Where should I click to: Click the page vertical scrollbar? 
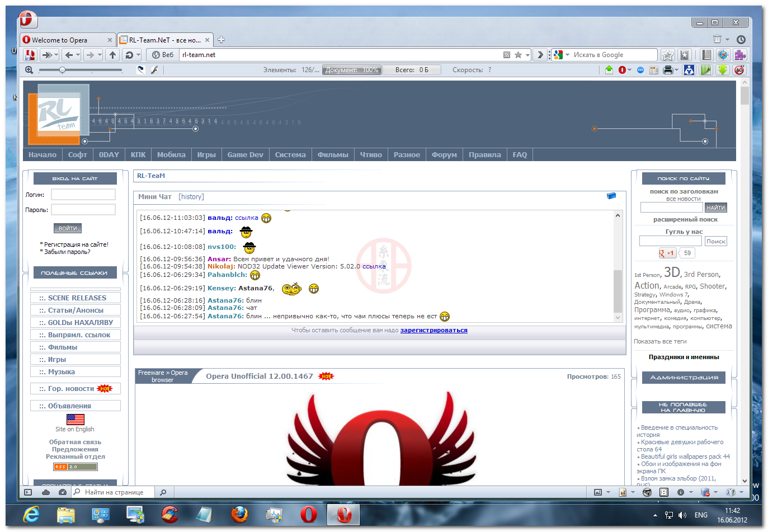744,281
